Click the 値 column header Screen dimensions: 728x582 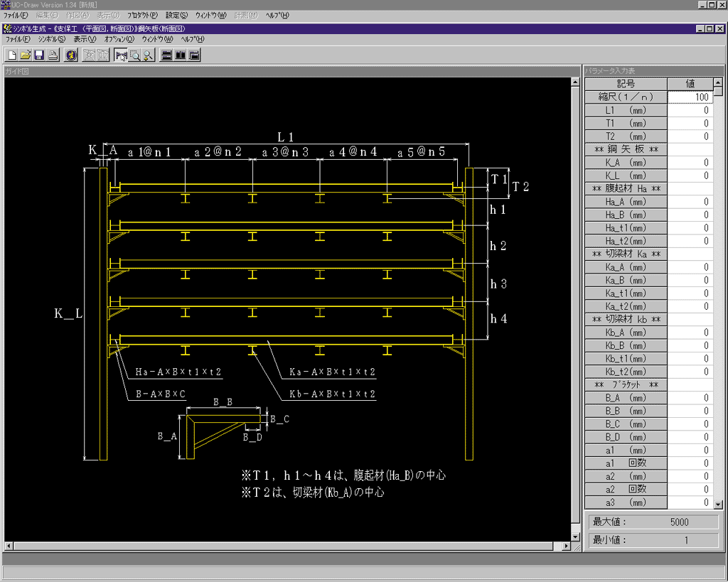click(x=690, y=84)
